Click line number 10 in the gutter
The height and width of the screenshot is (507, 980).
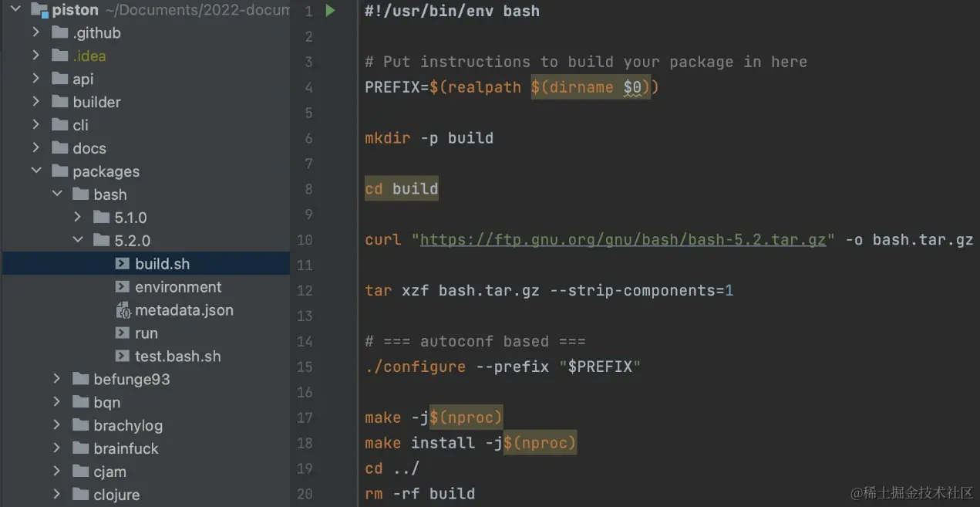305,239
